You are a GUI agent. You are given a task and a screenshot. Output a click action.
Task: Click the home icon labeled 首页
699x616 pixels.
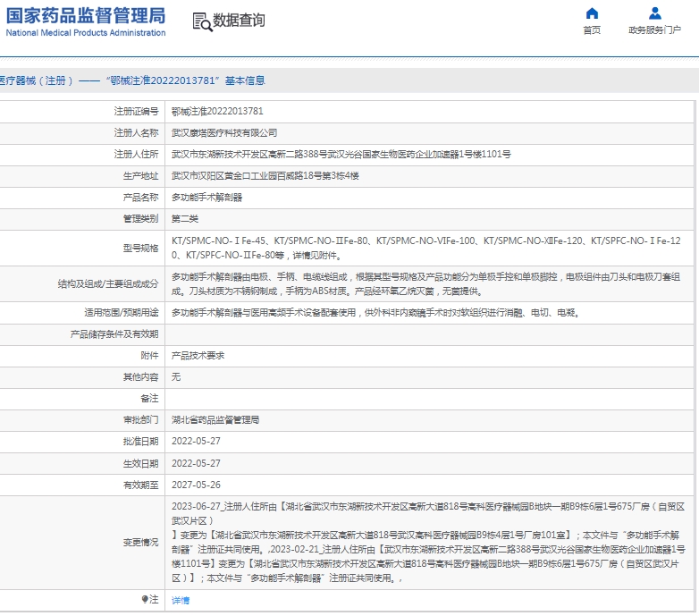coord(592,13)
